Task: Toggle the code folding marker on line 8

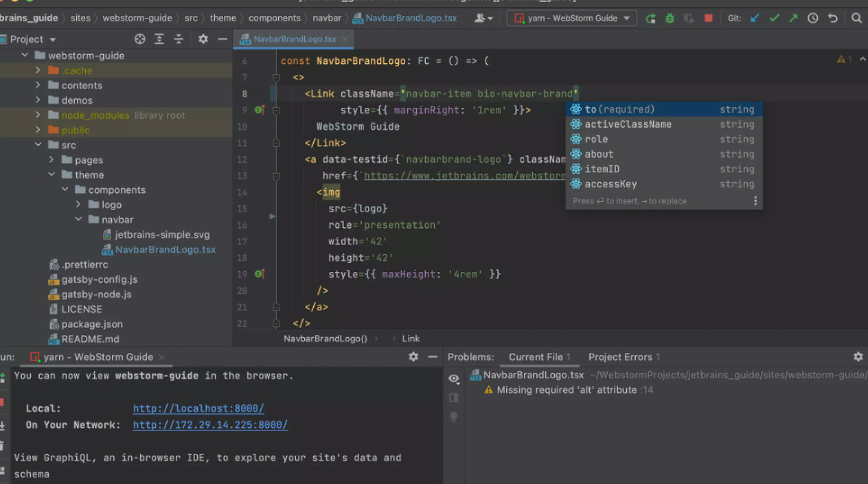Action: coord(276,94)
